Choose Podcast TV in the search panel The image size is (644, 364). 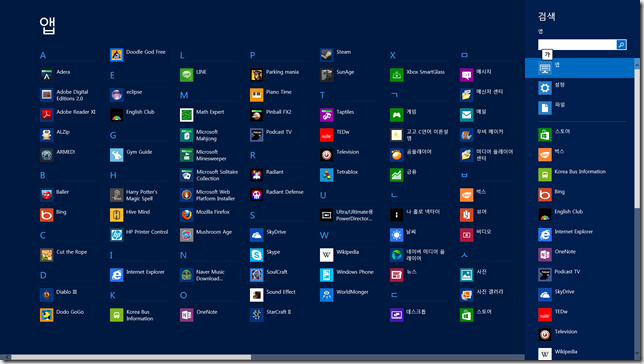tap(580, 274)
